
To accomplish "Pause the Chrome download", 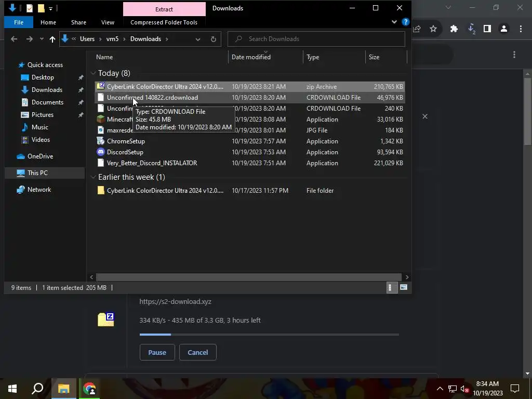I will [157, 352].
